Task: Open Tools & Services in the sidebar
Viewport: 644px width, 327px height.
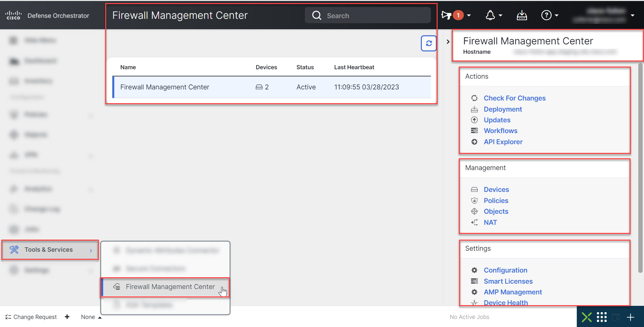Action: pyautogui.click(x=48, y=250)
